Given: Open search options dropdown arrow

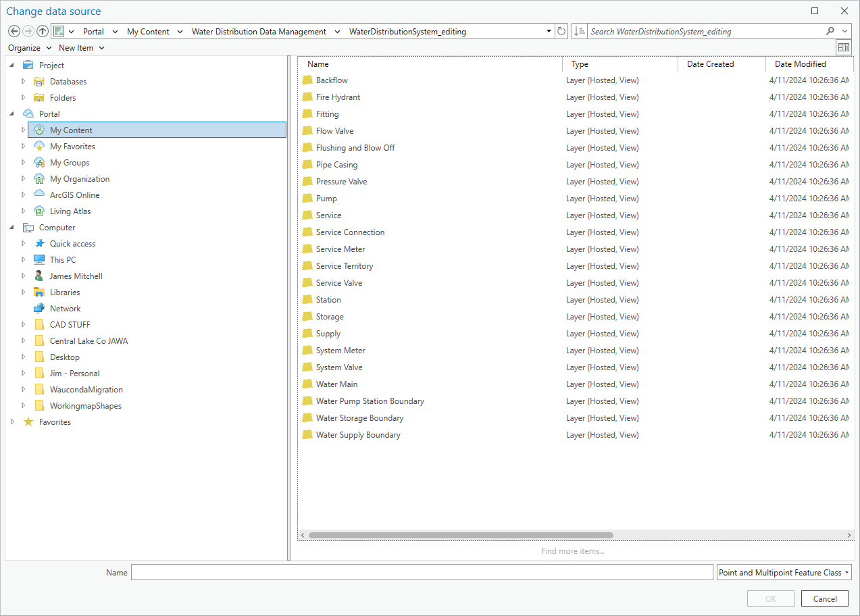Looking at the screenshot, I should pos(846,31).
